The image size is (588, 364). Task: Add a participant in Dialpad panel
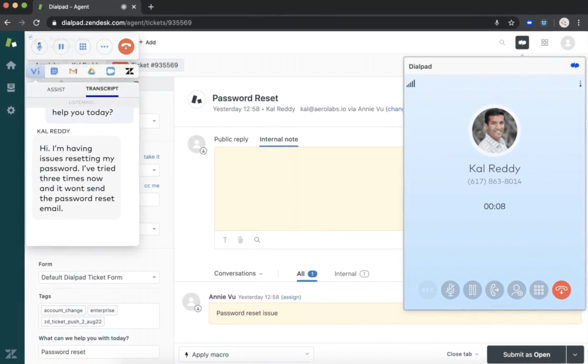coord(517,290)
